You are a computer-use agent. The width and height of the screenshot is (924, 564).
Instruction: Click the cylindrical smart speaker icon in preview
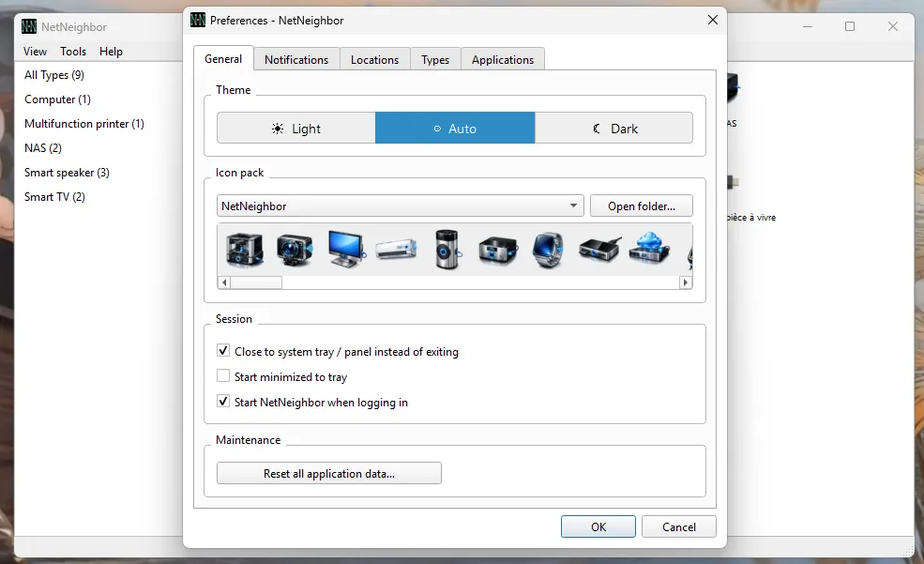coord(447,250)
